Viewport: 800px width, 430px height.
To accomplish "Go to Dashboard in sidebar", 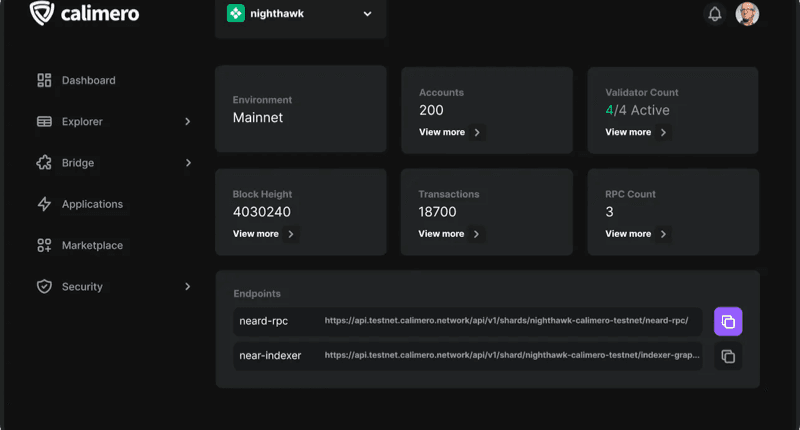I will 88,80.
